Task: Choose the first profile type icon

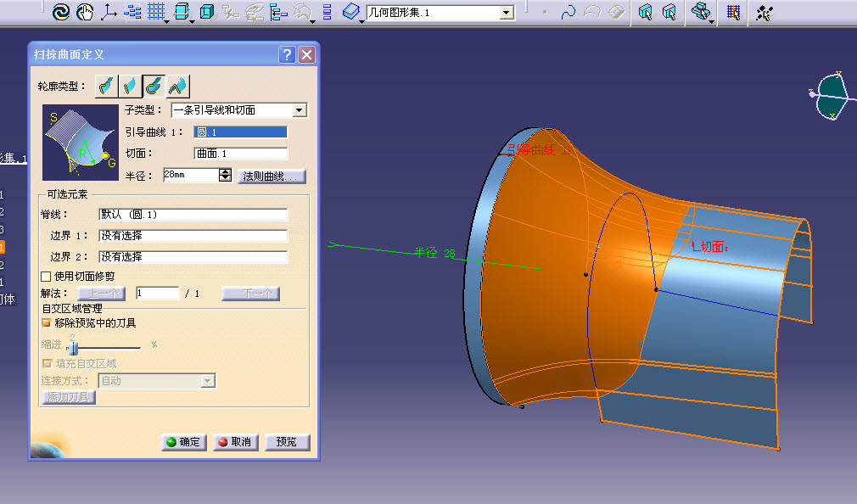Action: click(x=107, y=87)
